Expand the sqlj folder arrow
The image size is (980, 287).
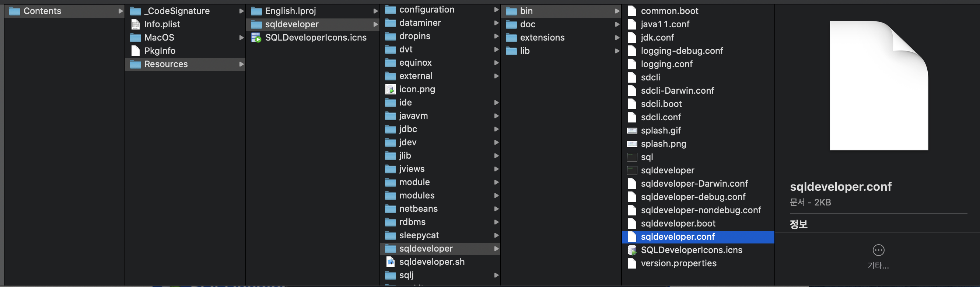[x=496, y=275]
